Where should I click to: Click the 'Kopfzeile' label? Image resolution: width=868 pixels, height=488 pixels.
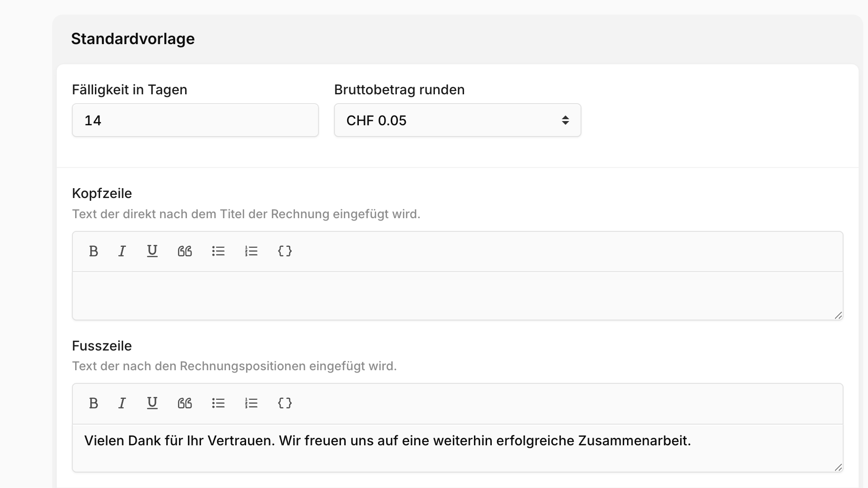102,193
